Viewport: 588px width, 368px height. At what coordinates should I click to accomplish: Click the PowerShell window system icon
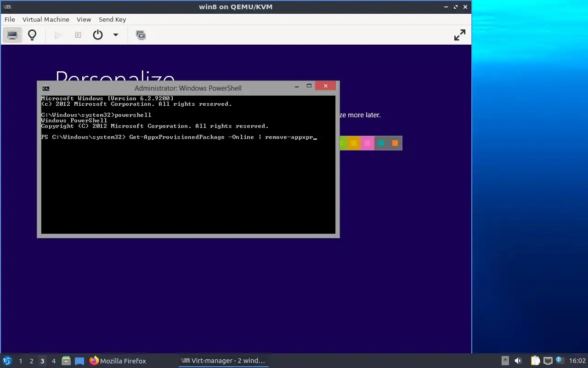(45, 88)
